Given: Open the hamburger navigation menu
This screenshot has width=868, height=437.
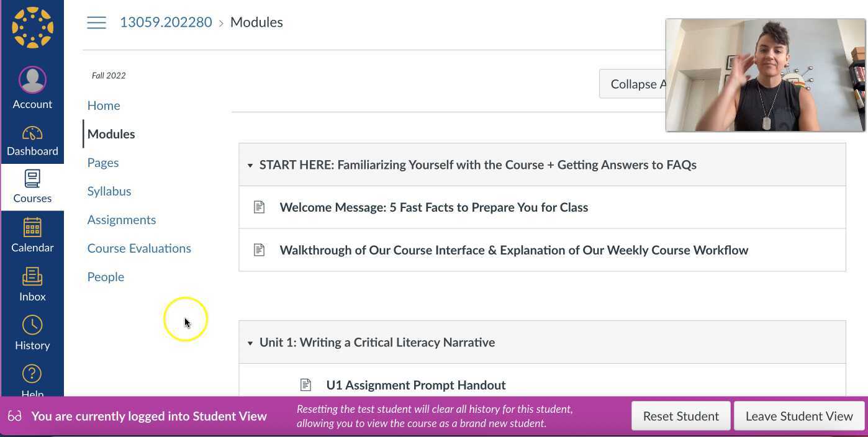Looking at the screenshot, I should point(96,22).
